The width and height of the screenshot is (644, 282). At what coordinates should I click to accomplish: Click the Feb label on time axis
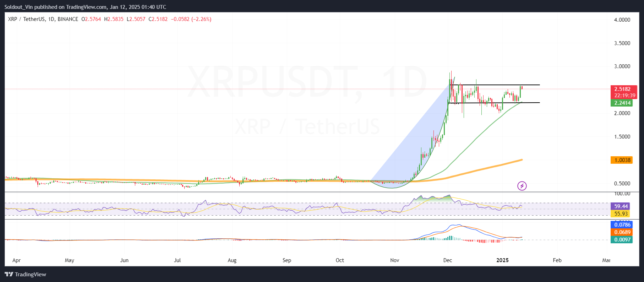[x=557, y=260]
